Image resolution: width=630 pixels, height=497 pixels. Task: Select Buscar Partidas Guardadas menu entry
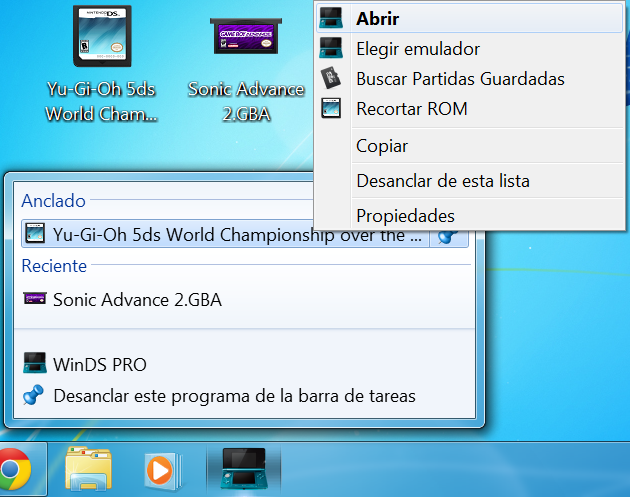[x=470, y=79]
